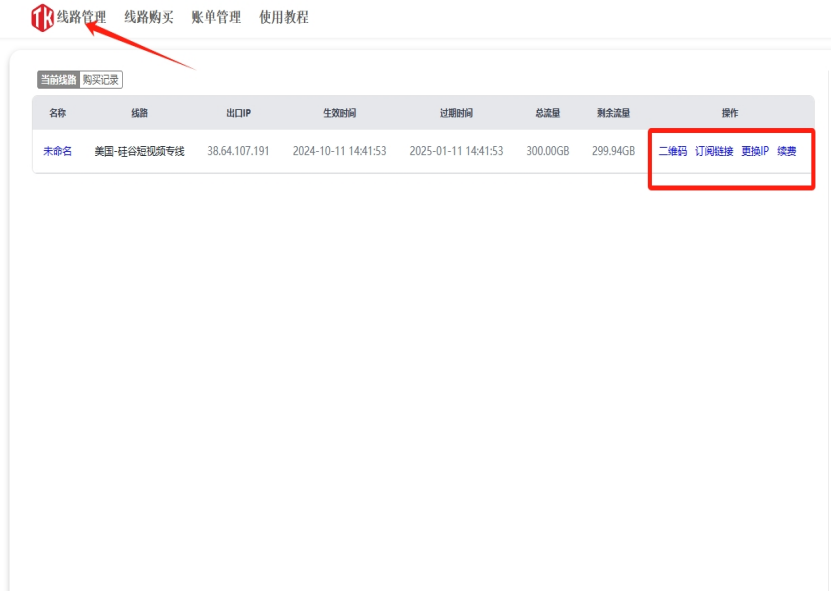Click 续费 to renew the line
Screen dimensions: 831x591
pos(787,152)
